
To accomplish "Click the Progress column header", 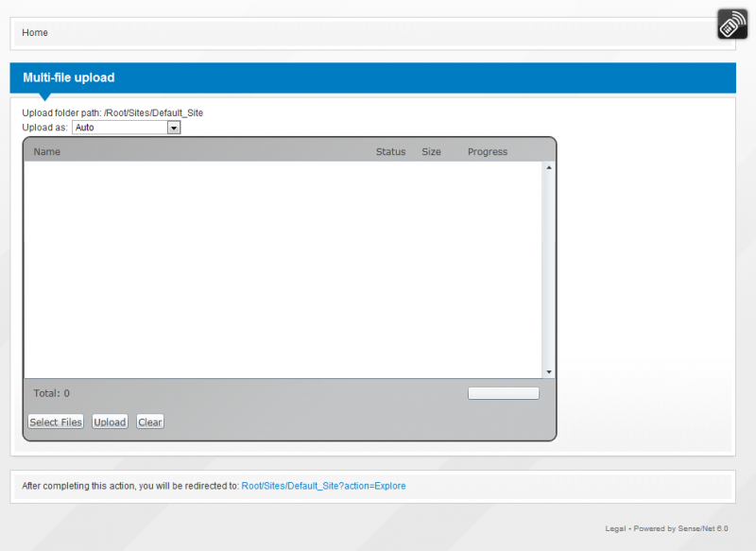I will coord(488,152).
